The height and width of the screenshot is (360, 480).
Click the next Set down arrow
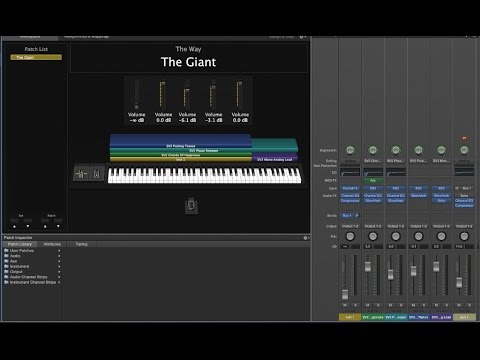point(28,226)
